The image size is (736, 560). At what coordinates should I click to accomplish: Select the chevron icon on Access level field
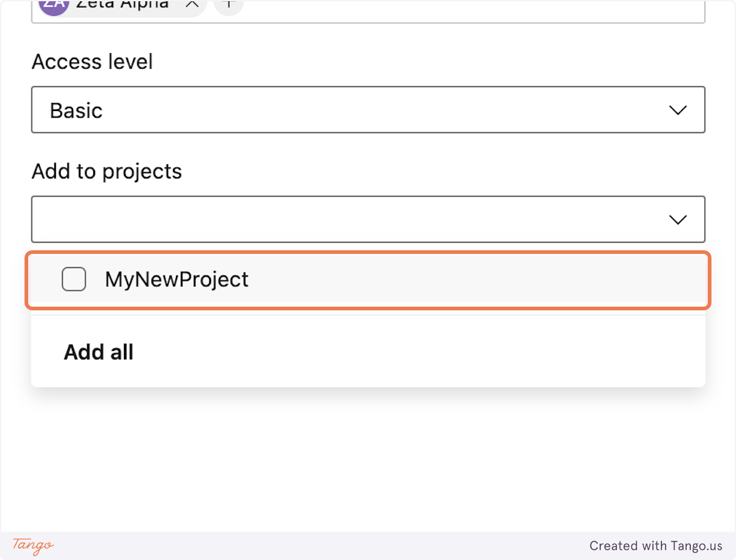[x=678, y=110]
